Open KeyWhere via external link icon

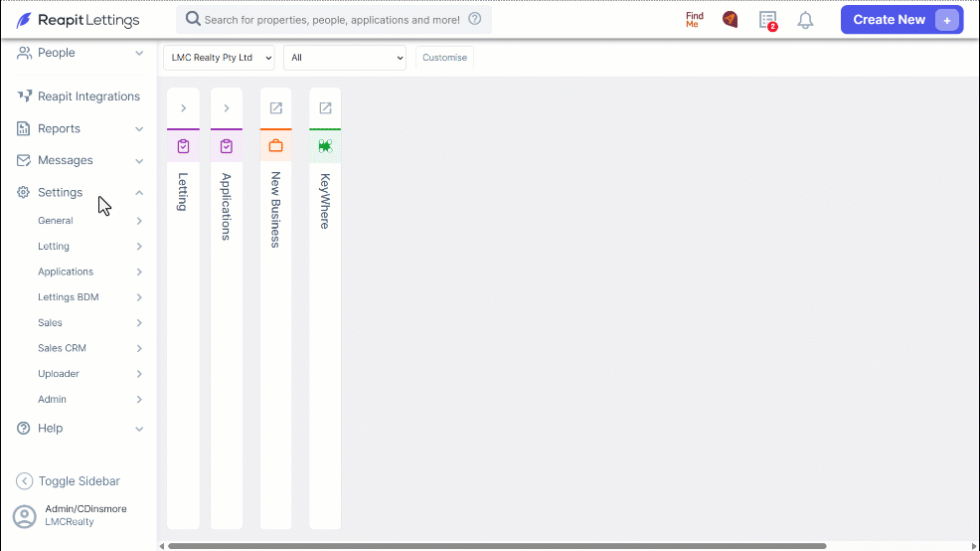point(325,108)
